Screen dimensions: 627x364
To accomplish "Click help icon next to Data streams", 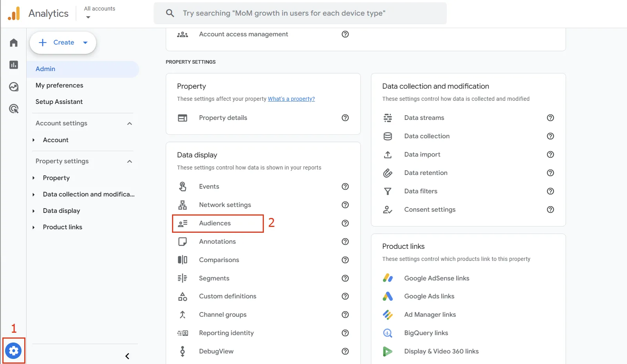I will pyautogui.click(x=550, y=118).
